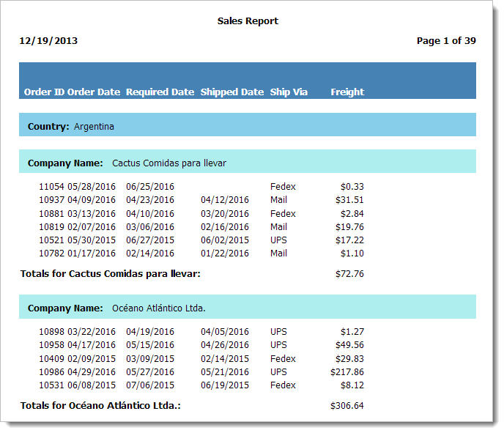Click the Country Argentina group header

(71, 127)
